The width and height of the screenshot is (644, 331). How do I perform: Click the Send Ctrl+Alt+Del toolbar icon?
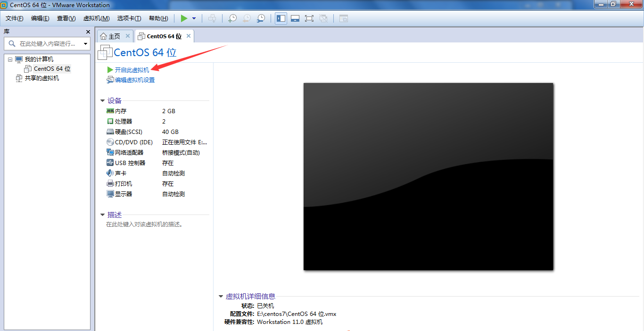coord(213,18)
